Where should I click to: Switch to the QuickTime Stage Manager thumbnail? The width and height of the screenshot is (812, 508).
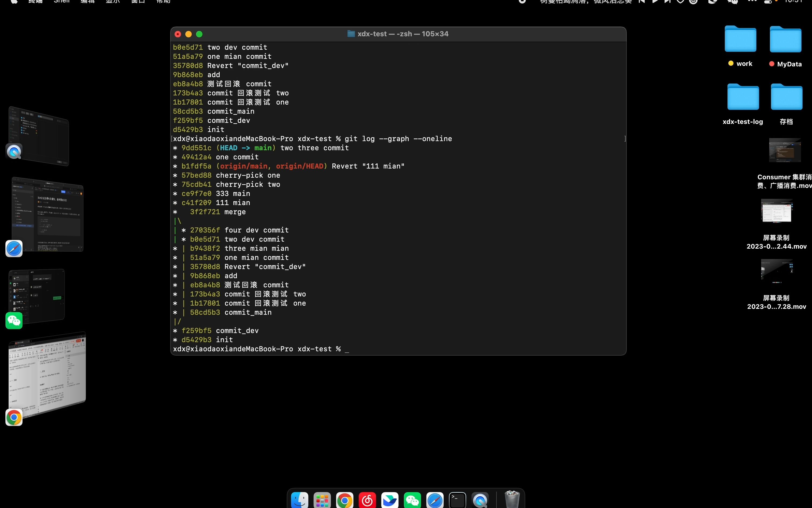pos(39,136)
